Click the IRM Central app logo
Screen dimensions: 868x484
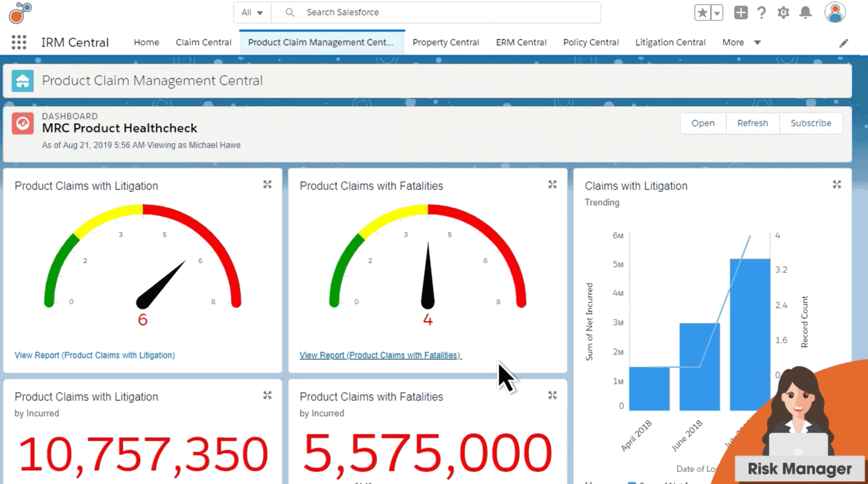point(21,12)
